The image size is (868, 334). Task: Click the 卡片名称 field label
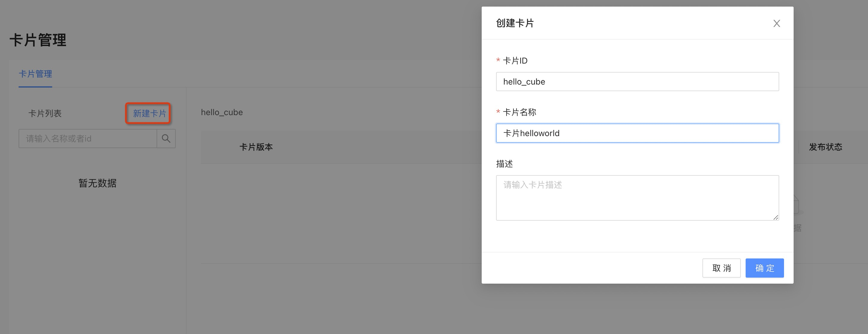coord(519,112)
